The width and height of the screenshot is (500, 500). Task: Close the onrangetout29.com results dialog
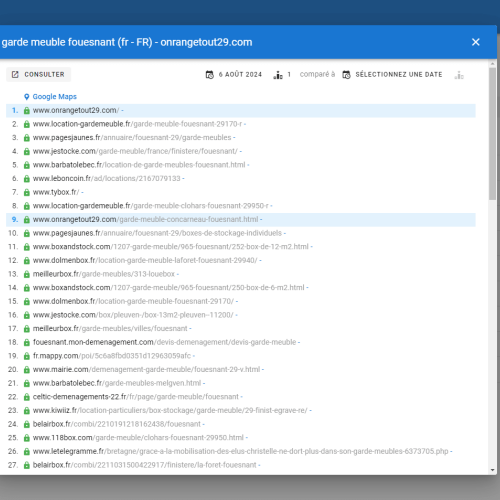pos(475,42)
